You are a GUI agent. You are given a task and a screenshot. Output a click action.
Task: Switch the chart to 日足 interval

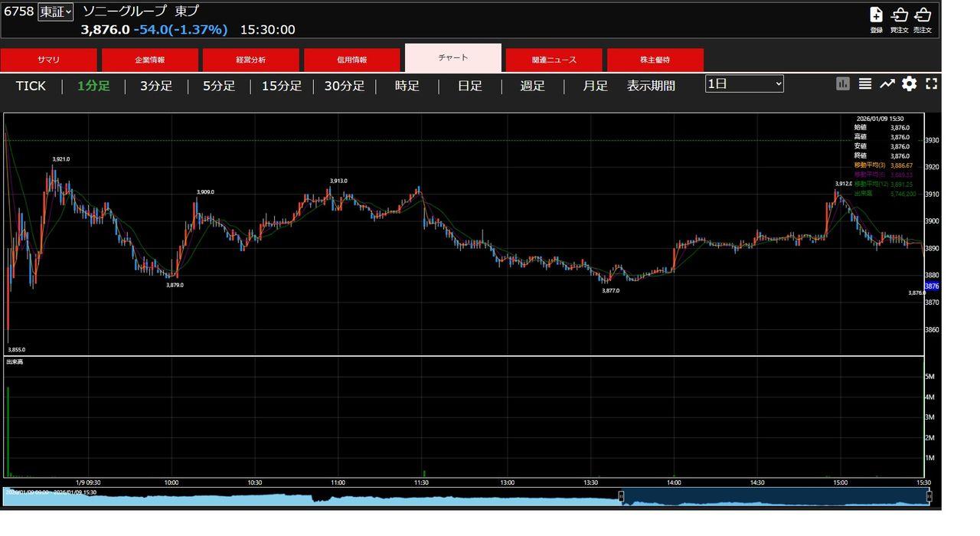470,86
